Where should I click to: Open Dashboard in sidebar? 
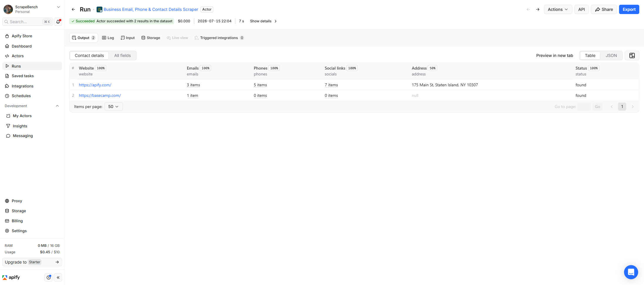point(32,46)
